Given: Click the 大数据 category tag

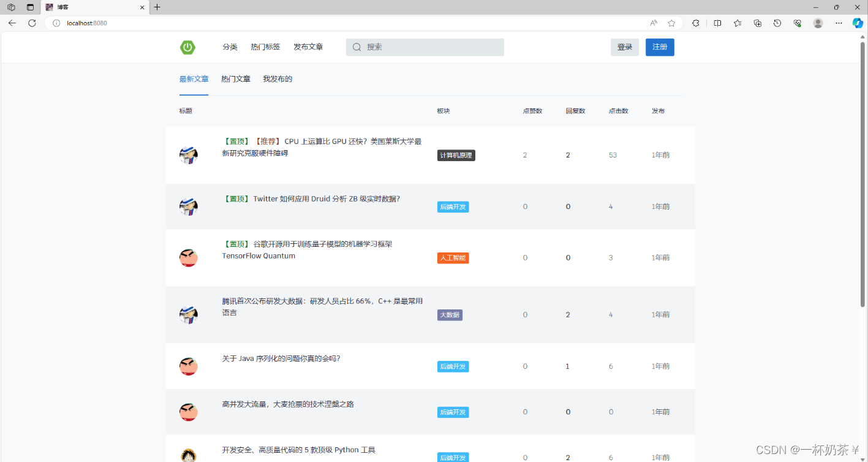Looking at the screenshot, I should click(x=450, y=315).
